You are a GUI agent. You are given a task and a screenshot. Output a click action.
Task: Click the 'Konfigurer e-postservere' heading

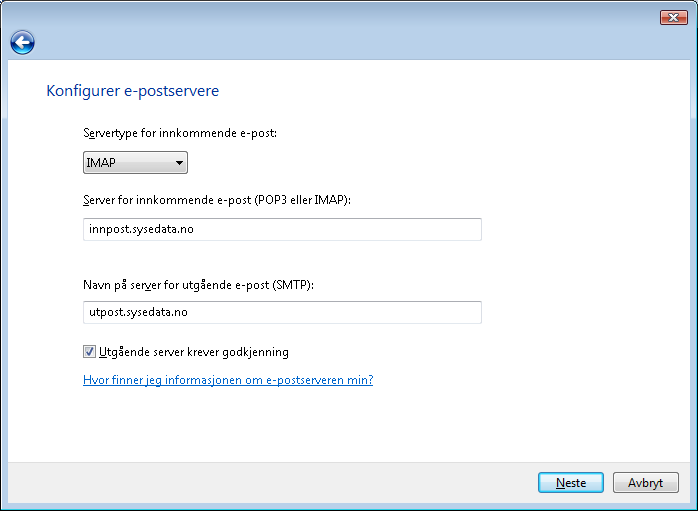pyautogui.click(x=132, y=91)
